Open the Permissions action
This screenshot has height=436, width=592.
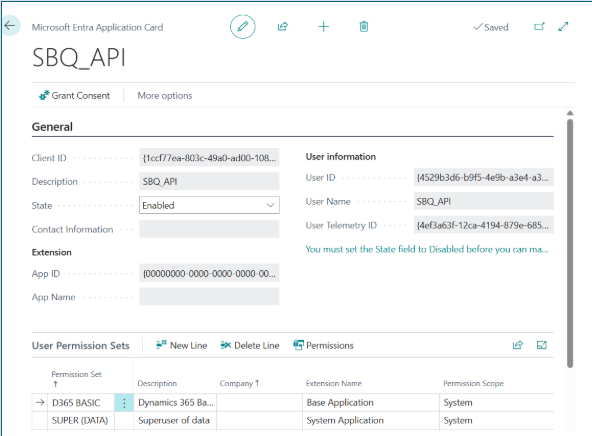324,345
